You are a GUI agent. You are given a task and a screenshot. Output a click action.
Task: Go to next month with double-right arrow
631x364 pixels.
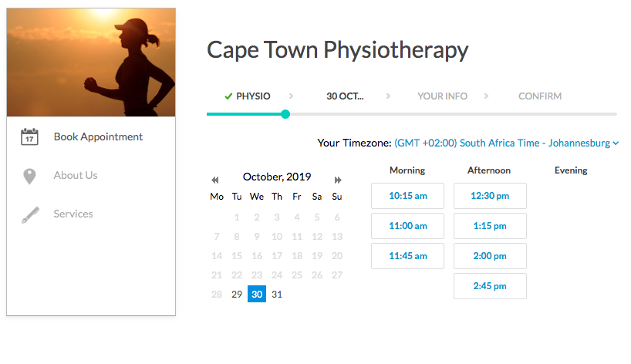point(338,180)
